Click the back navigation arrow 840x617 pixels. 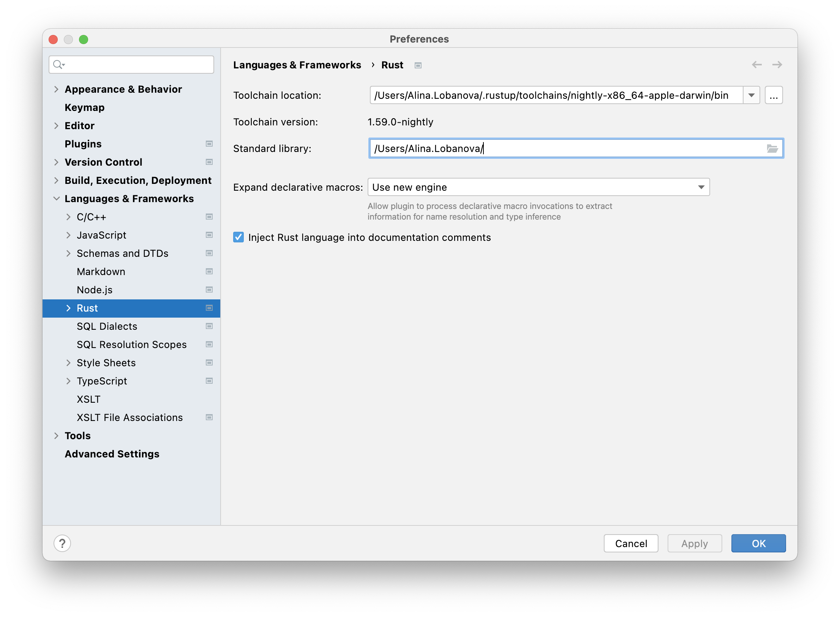pos(756,65)
